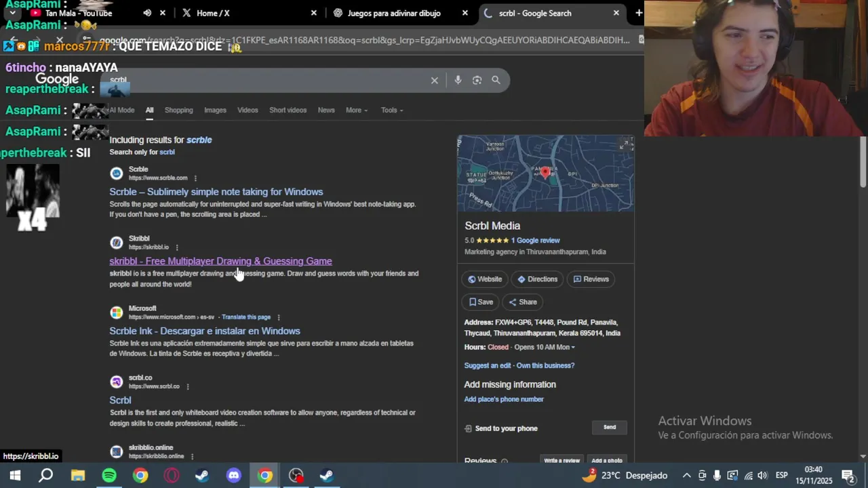Open skribbl Free Multiplayer Drawing game link
This screenshot has height=488, width=868.
click(220, 261)
